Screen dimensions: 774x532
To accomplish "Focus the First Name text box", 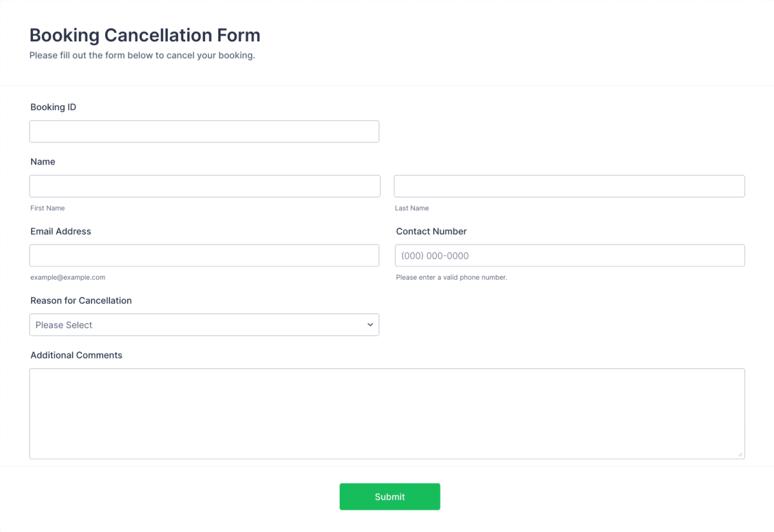I will (x=204, y=186).
